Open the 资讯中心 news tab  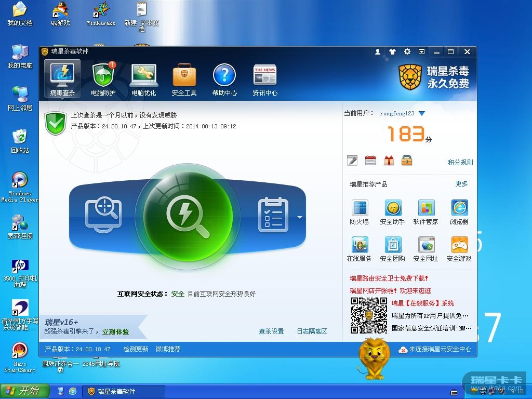[264, 79]
